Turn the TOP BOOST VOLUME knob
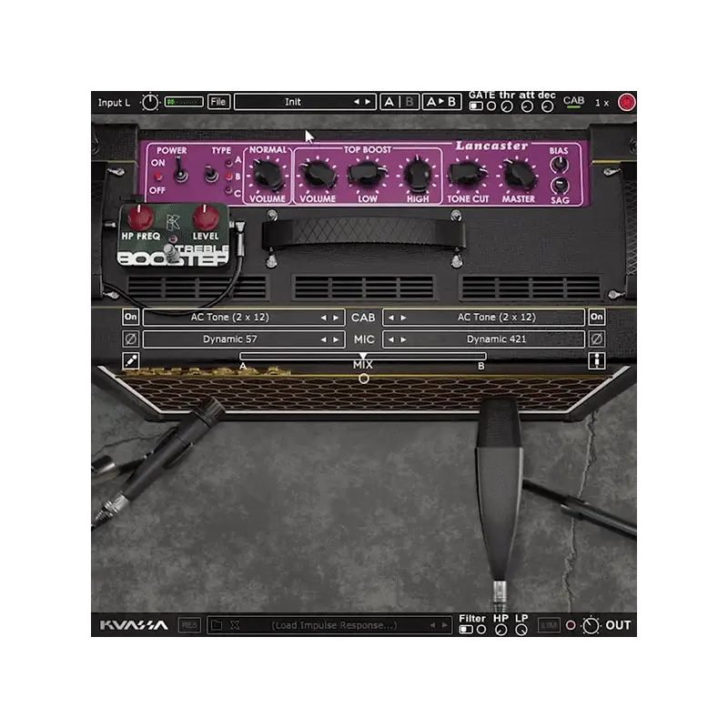This screenshot has width=728, height=728. coord(318,175)
